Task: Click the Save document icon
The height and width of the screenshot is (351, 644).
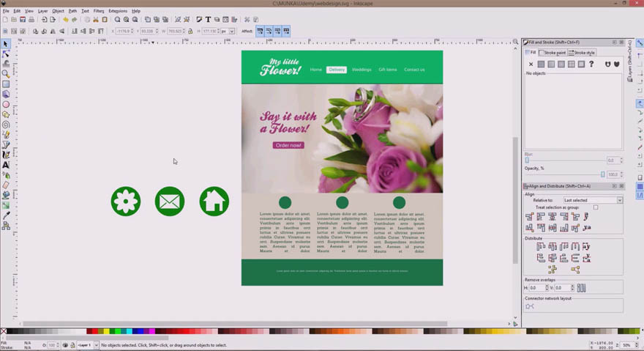Action: click(x=23, y=20)
